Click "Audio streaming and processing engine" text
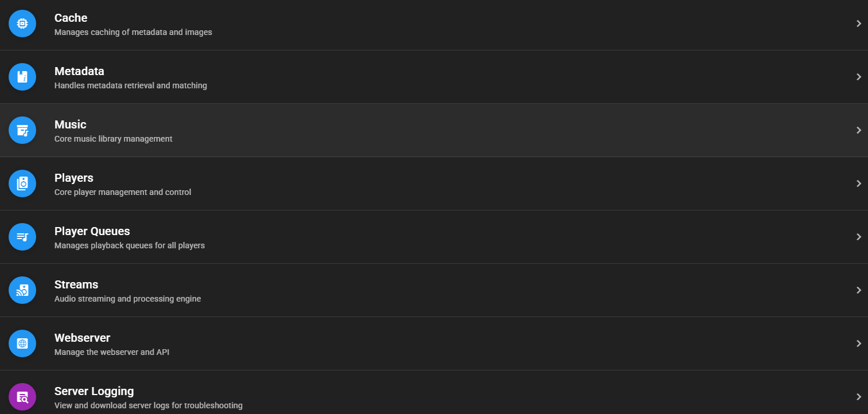Image resolution: width=868 pixels, height=414 pixels. point(127,299)
